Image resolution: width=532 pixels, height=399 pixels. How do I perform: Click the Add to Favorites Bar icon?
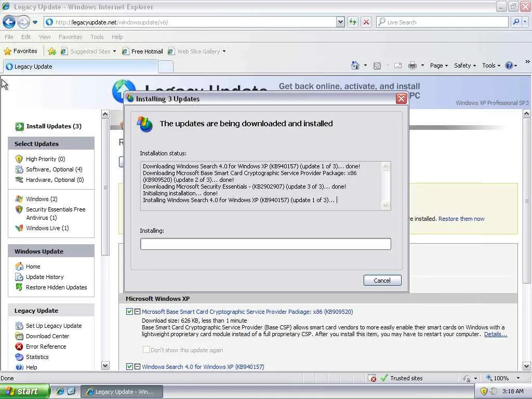coord(51,51)
